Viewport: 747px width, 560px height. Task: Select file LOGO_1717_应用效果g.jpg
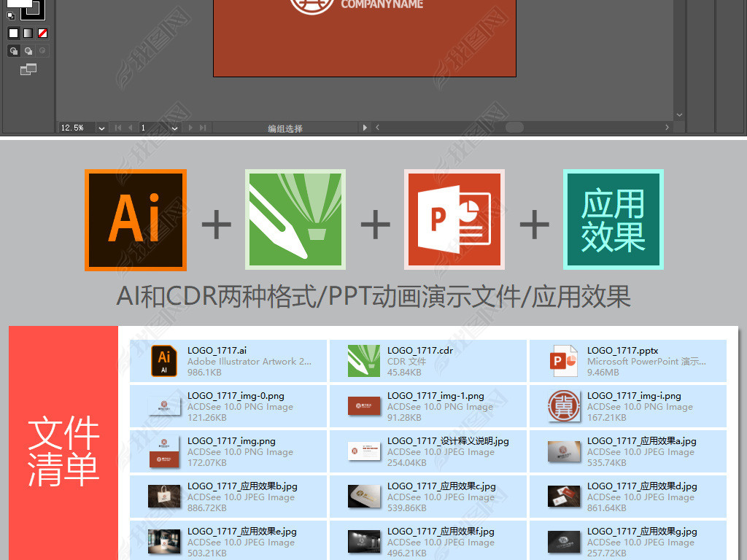pyautogui.click(x=628, y=542)
